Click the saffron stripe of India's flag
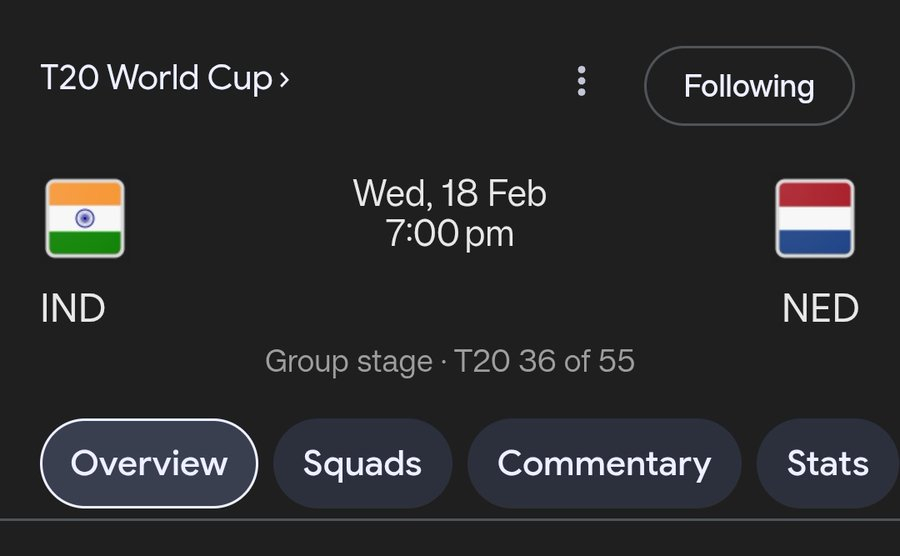This screenshot has height=556, width=900. tap(85, 194)
